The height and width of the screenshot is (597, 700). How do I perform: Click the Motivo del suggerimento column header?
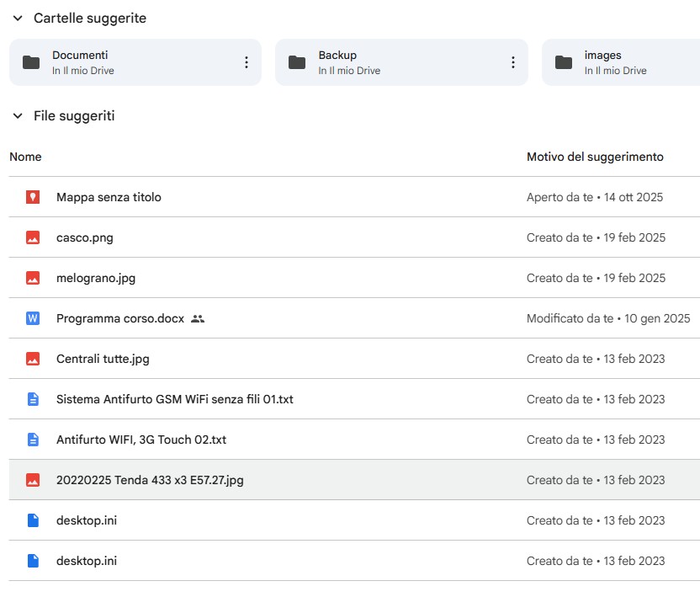click(x=594, y=157)
